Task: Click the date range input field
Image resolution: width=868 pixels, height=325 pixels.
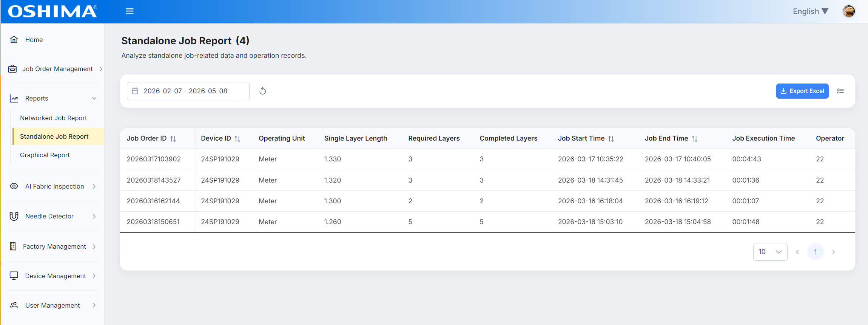Action: [188, 91]
